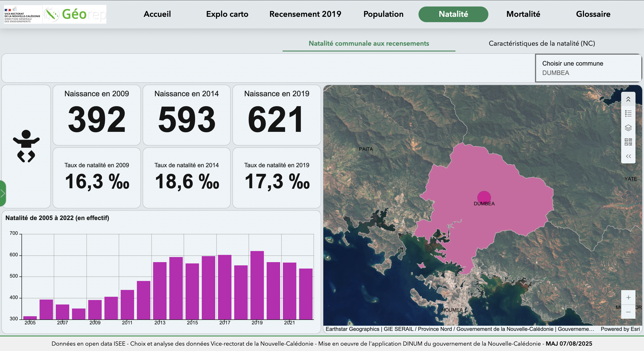The image size is (644, 351).
Task: Expand the left side panel arrow
Action: click(x=3, y=193)
